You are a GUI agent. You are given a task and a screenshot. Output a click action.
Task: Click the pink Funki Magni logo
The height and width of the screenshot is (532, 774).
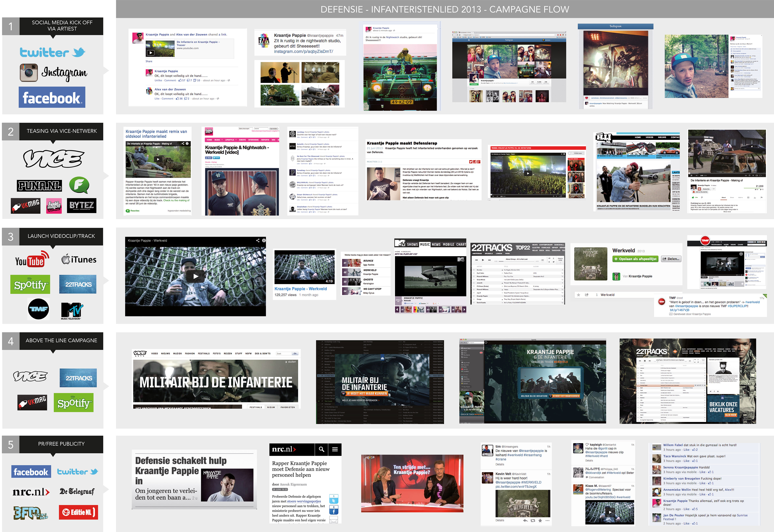point(54,206)
